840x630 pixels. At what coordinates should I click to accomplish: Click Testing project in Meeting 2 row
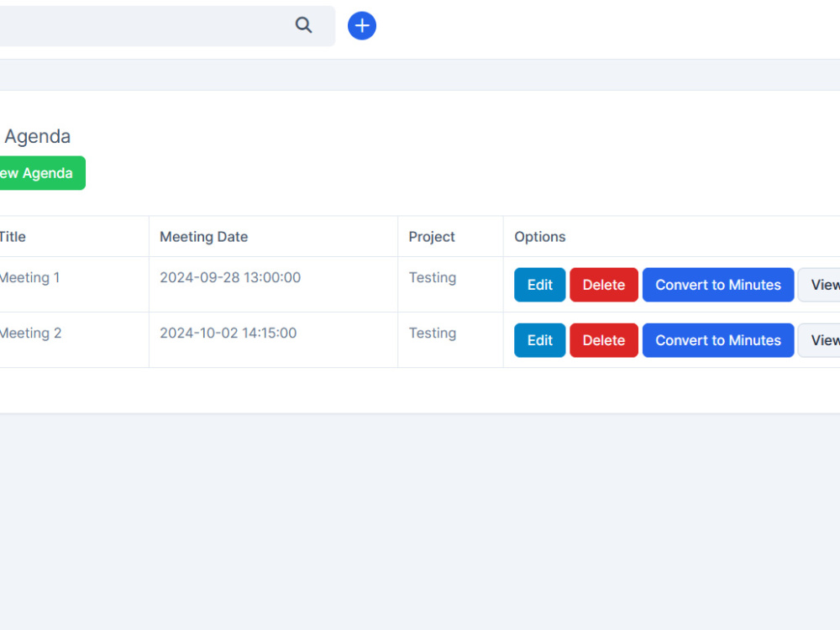[433, 333]
